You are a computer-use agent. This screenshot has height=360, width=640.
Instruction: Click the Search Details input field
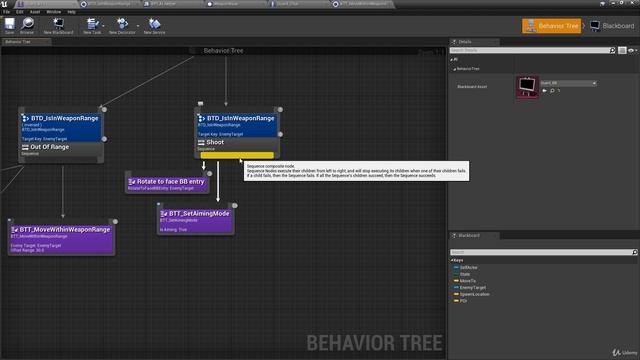coord(530,50)
